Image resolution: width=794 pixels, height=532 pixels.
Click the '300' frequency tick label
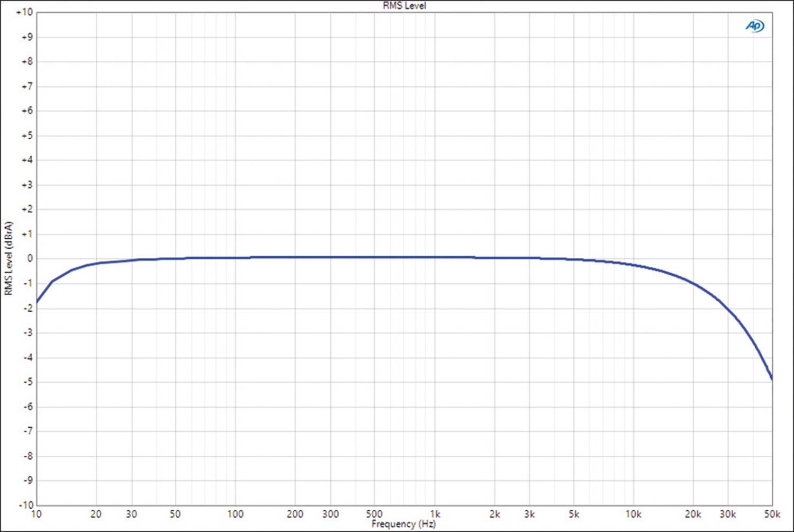click(x=330, y=514)
